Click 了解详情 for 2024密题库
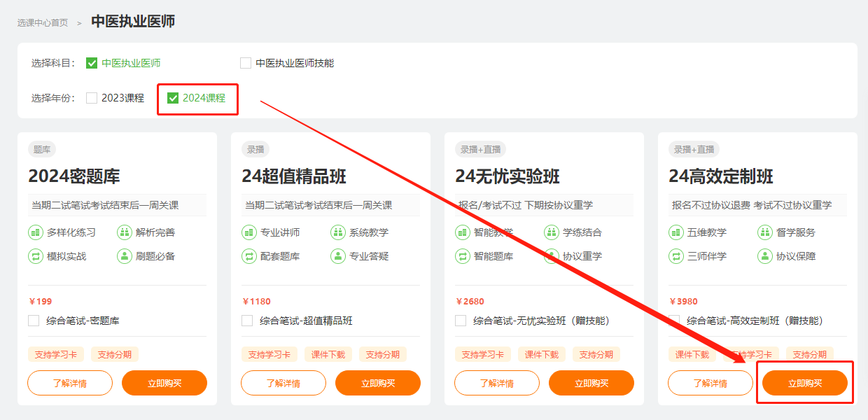The image size is (868, 420). point(70,383)
